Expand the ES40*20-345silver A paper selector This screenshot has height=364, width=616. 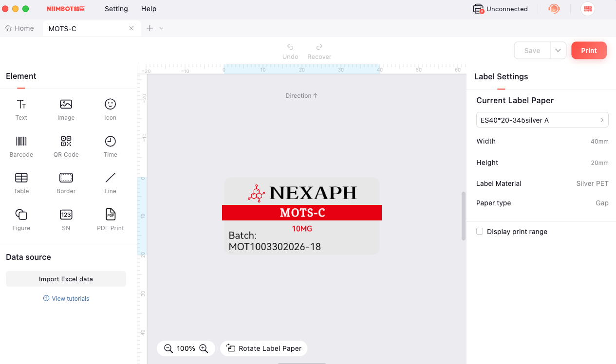click(x=542, y=120)
